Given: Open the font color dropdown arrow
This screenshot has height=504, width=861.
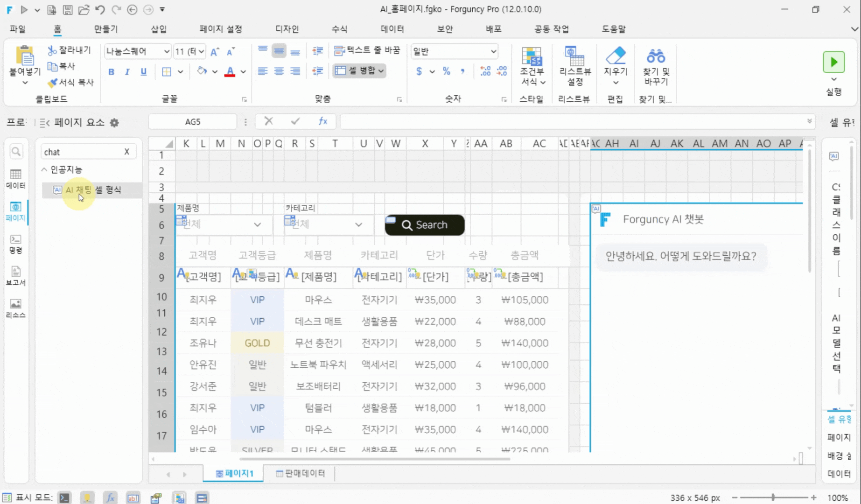Looking at the screenshot, I should [x=243, y=72].
